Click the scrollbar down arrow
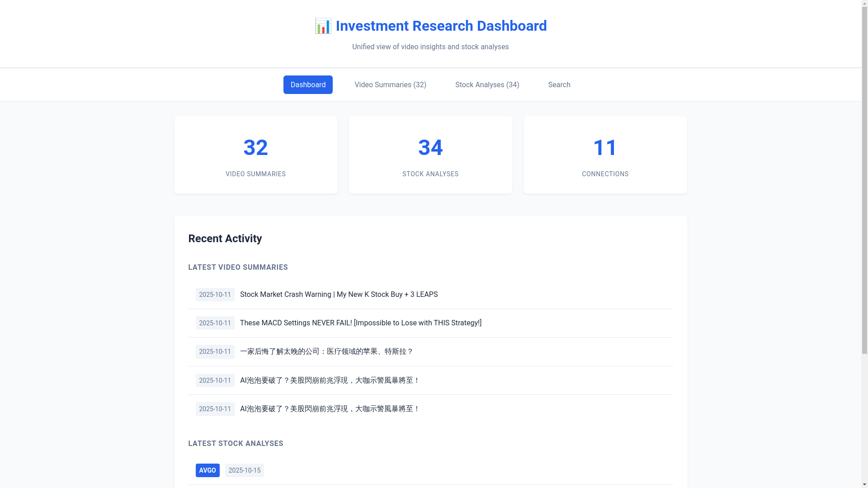 864,484
